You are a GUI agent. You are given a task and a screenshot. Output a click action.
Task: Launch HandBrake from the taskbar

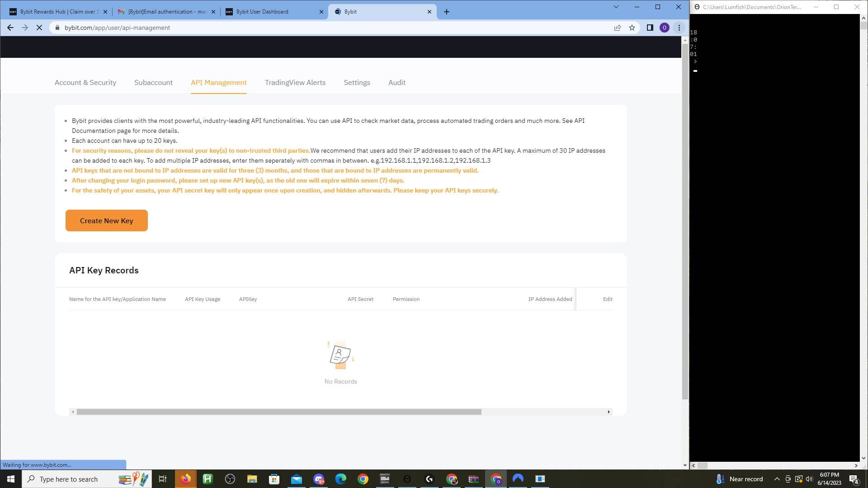208,479
